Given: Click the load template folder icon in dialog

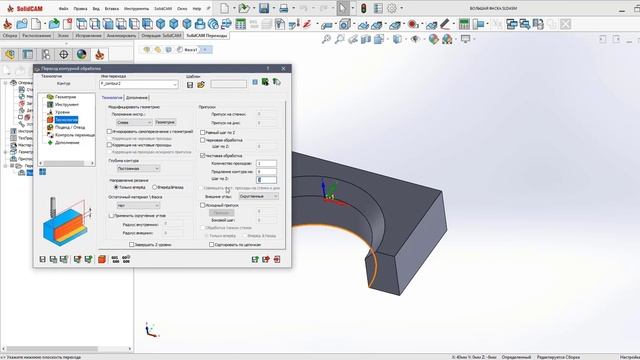Looking at the screenshot, I should (x=201, y=84).
